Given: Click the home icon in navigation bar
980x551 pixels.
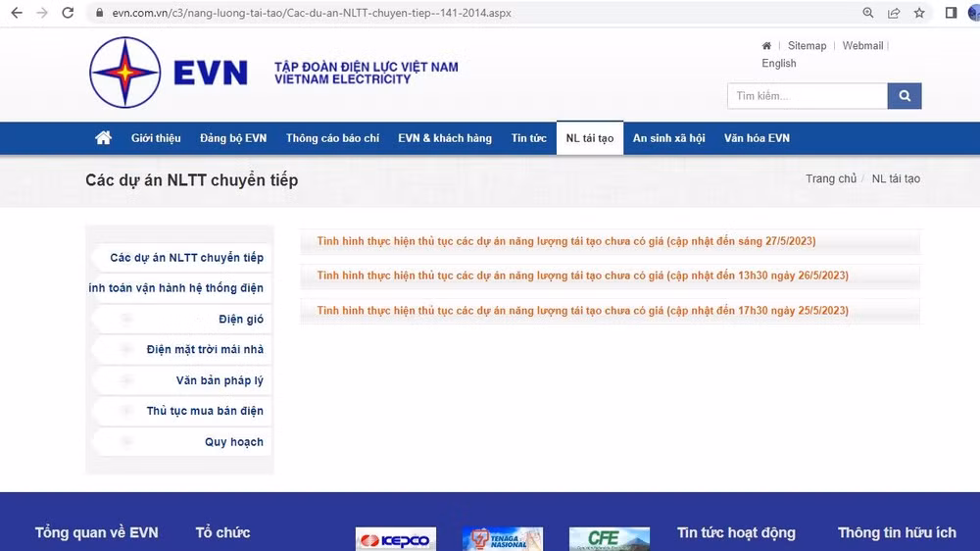Looking at the screenshot, I should click(103, 138).
